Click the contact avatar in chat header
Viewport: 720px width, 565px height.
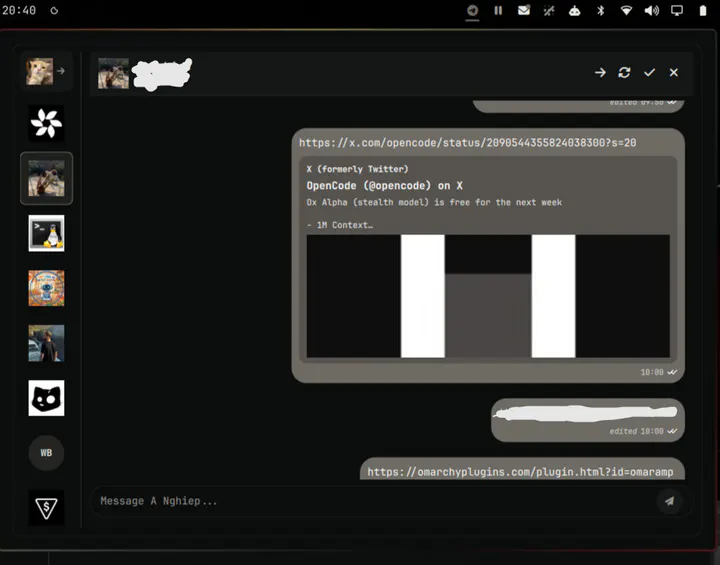tap(113, 73)
